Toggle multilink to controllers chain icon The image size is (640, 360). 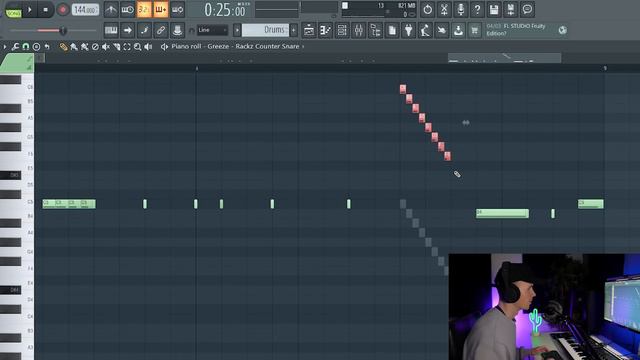click(x=161, y=30)
